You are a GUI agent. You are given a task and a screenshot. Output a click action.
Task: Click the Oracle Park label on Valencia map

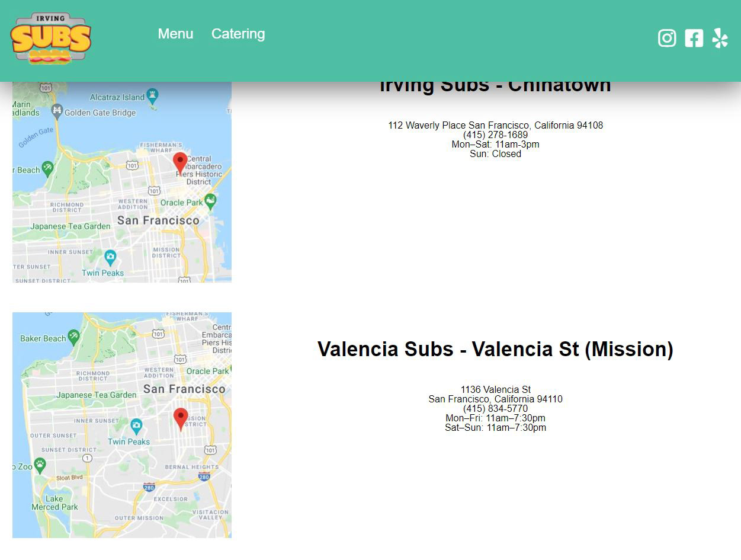pos(207,371)
